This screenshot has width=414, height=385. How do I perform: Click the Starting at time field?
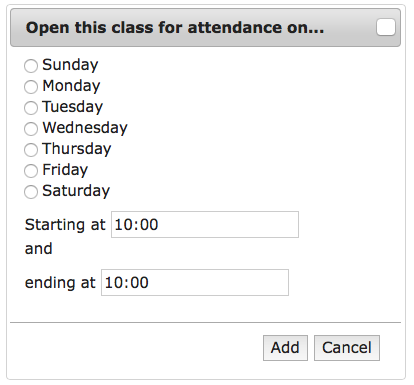205,224
